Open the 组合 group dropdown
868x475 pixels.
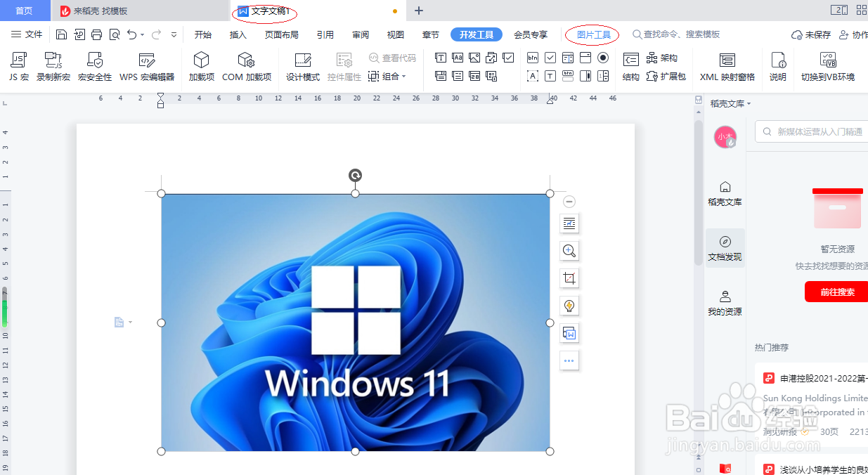tap(387, 76)
